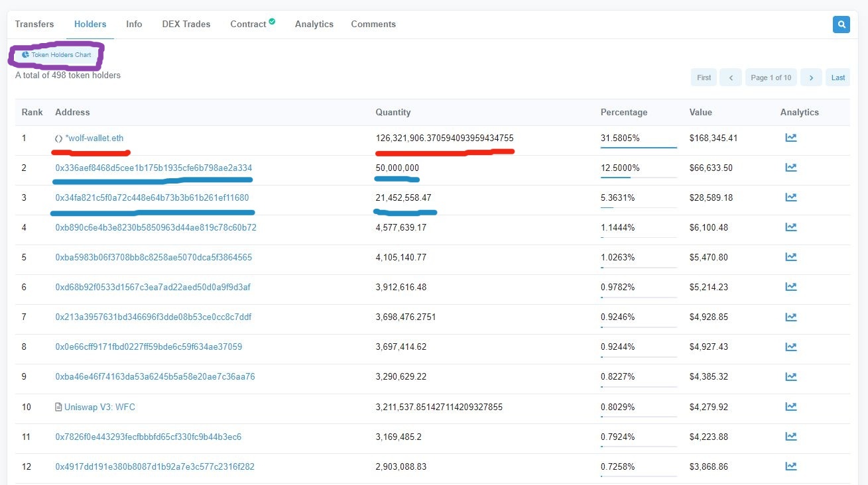Click the Percentage column header

[624, 112]
